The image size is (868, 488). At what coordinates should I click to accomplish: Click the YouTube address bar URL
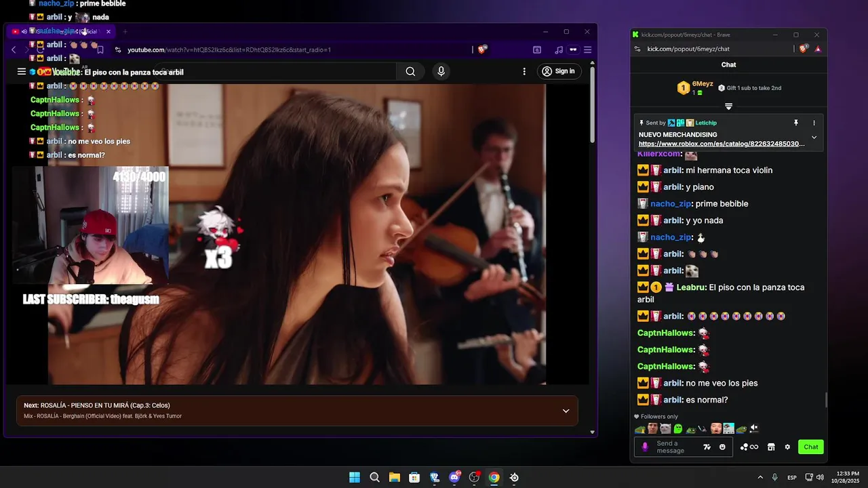pyautogui.click(x=229, y=49)
